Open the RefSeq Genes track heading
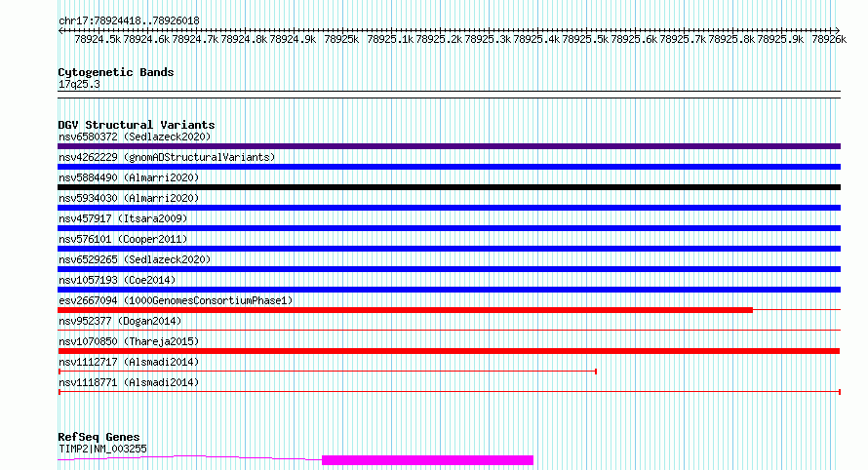The width and height of the screenshot is (868, 470). point(99,437)
